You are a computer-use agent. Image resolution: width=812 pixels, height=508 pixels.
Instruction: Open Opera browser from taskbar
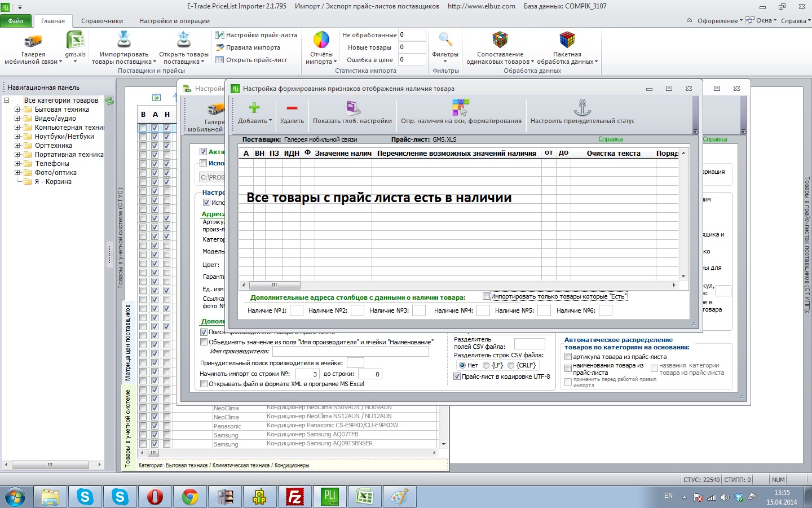(x=155, y=497)
